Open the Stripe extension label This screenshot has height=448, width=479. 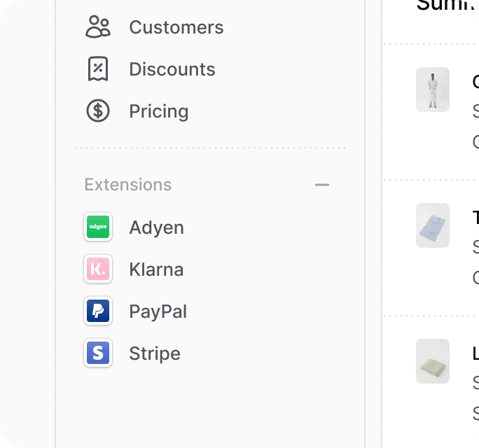click(x=155, y=353)
